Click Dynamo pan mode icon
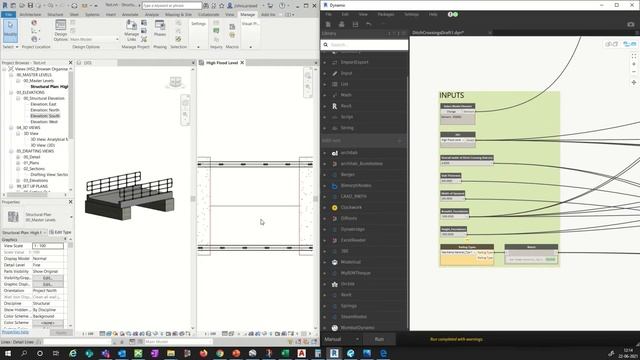The height and width of the screenshot is (360, 640). point(634,82)
